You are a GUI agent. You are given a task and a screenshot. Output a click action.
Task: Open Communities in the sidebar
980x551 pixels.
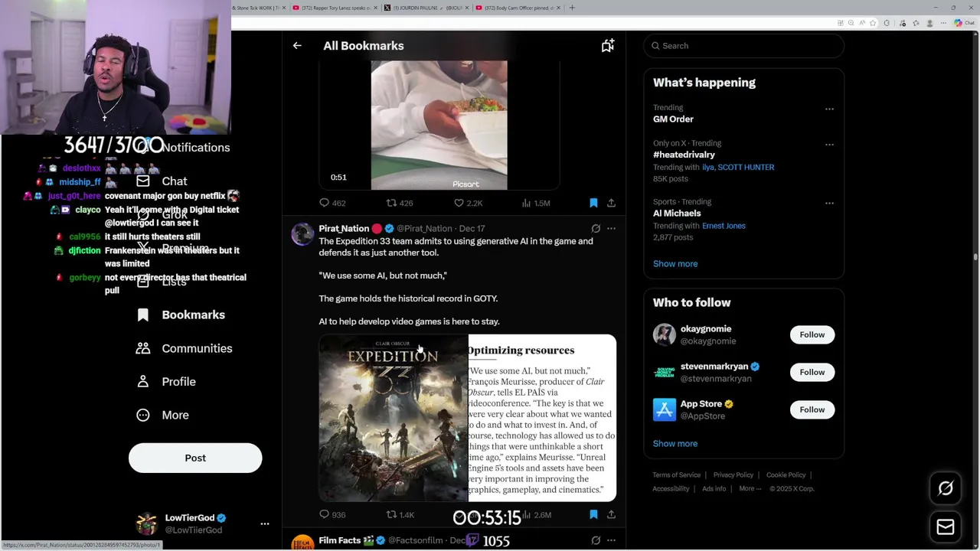click(x=184, y=348)
